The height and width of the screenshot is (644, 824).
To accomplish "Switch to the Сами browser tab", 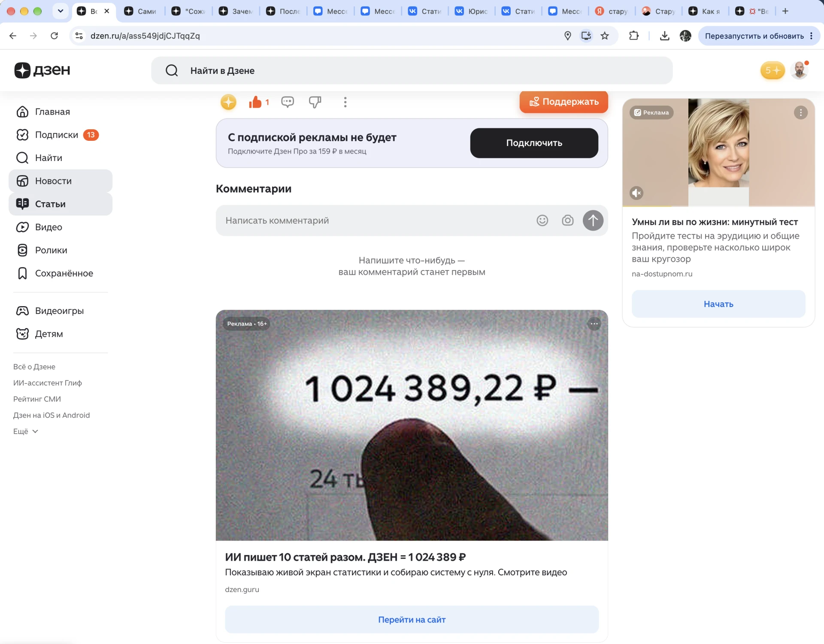I will tap(140, 11).
